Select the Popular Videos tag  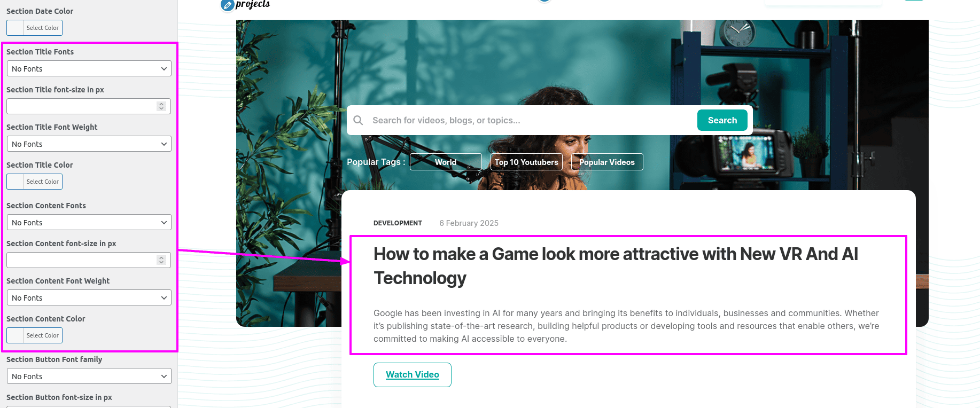click(x=607, y=162)
